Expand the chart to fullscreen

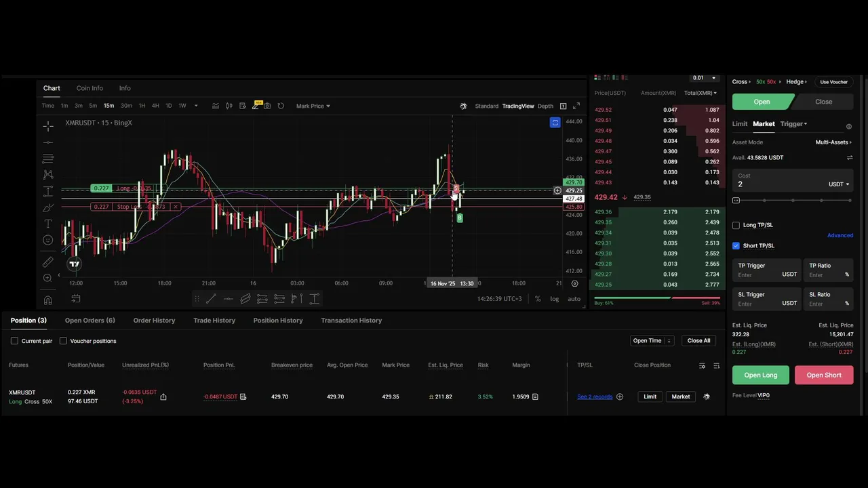(x=576, y=106)
